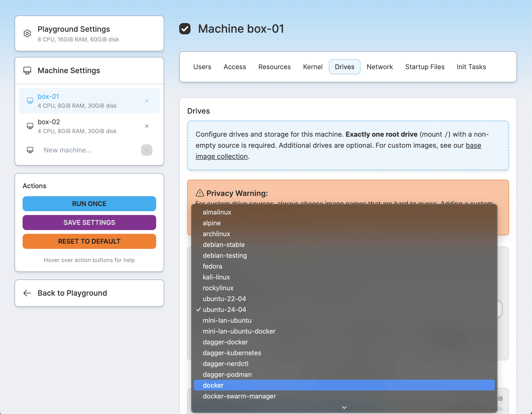The width and height of the screenshot is (532, 414).
Task: Click the Machine Settings monitor icon
Action: point(27,70)
